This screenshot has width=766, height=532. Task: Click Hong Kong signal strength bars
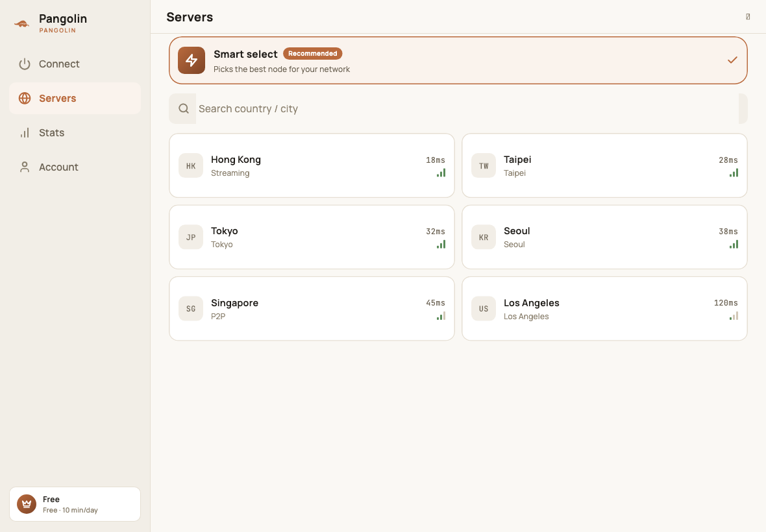441,173
